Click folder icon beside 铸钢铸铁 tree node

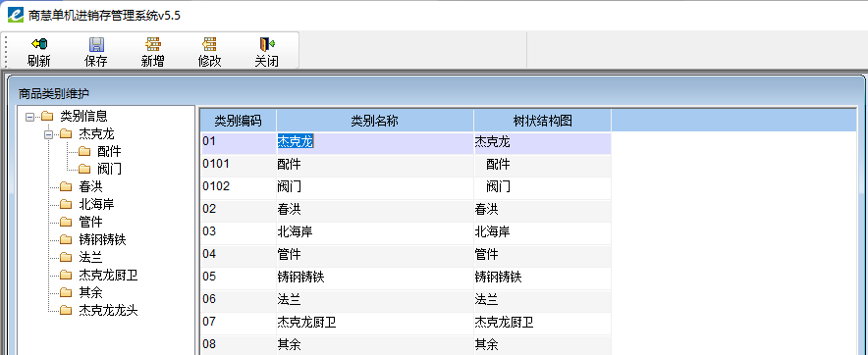click(x=66, y=239)
